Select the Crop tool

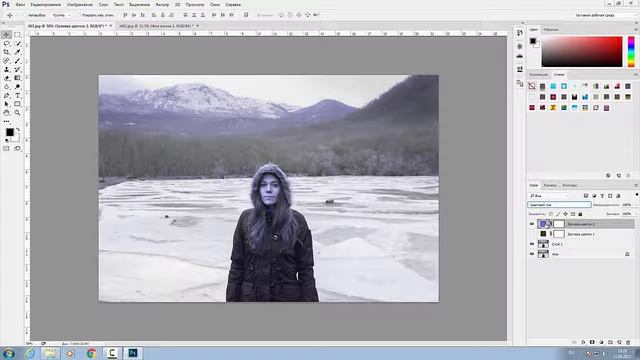[x=7, y=52]
